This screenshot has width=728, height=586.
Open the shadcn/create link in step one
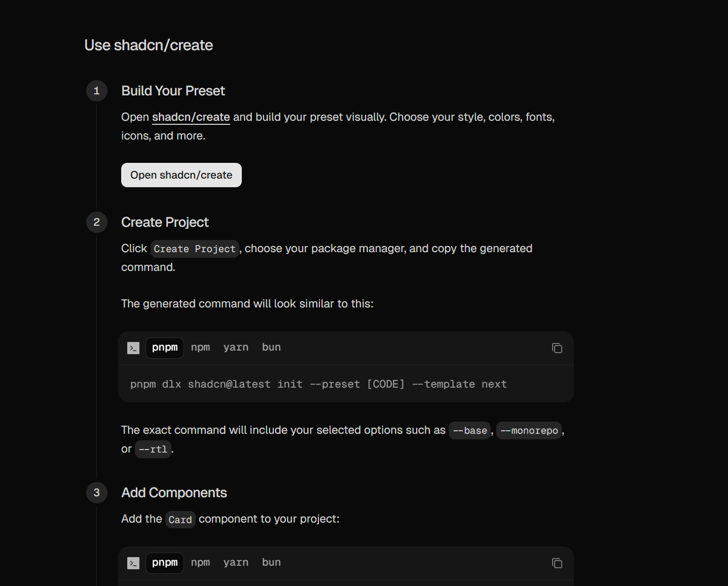(x=191, y=117)
